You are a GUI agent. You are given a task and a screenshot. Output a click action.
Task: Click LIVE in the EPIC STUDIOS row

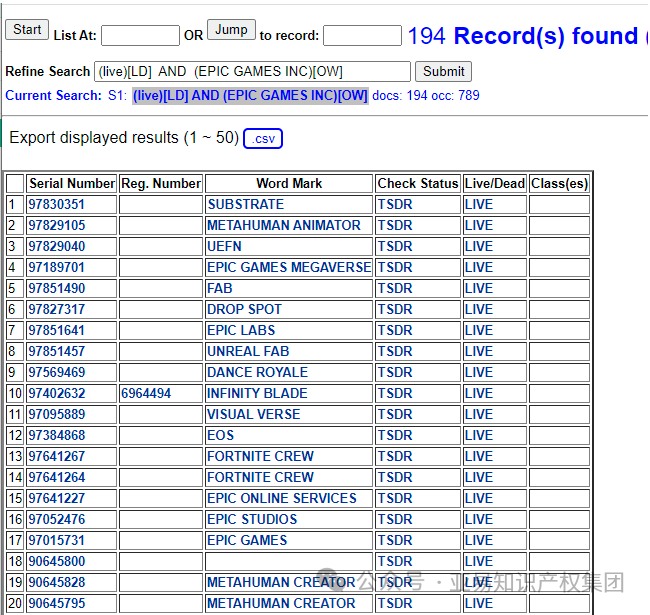479,519
